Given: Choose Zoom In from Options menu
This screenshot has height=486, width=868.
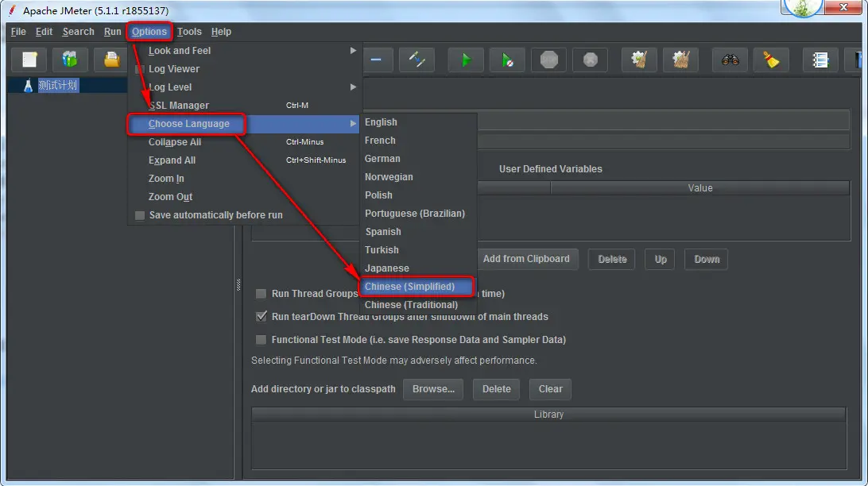Looking at the screenshot, I should (245, 178).
